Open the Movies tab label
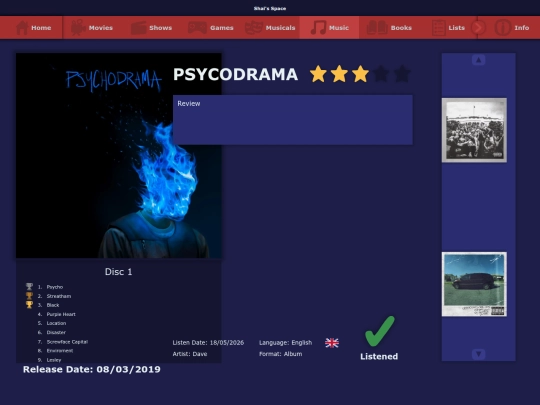Image resolution: width=540 pixels, height=405 pixels. tap(101, 28)
